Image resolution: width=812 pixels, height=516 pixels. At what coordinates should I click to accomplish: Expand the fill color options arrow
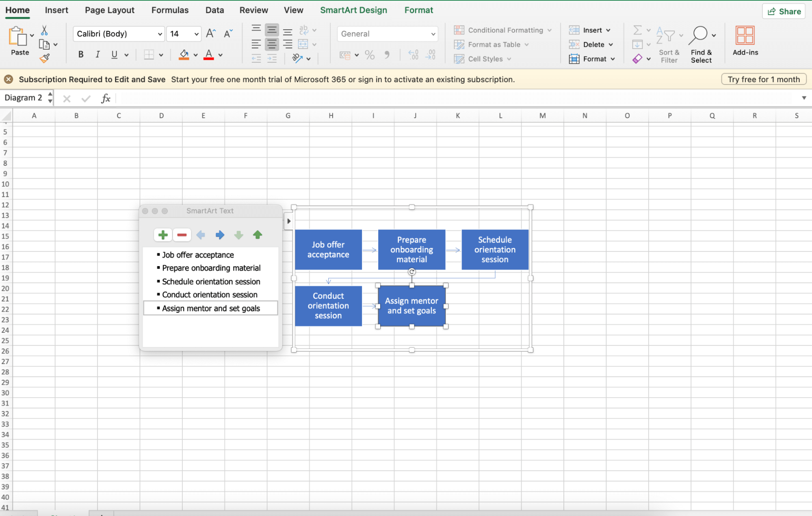(x=196, y=55)
